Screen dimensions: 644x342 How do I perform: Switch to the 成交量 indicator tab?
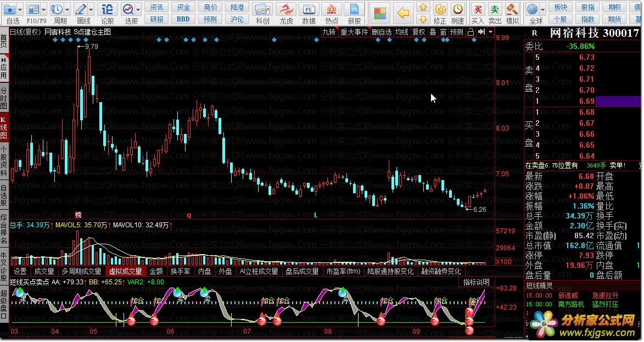tap(44, 271)
